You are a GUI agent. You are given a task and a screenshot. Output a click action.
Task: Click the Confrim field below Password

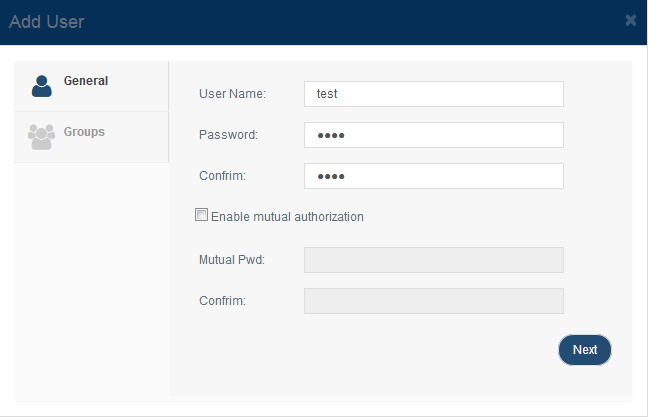434,176
